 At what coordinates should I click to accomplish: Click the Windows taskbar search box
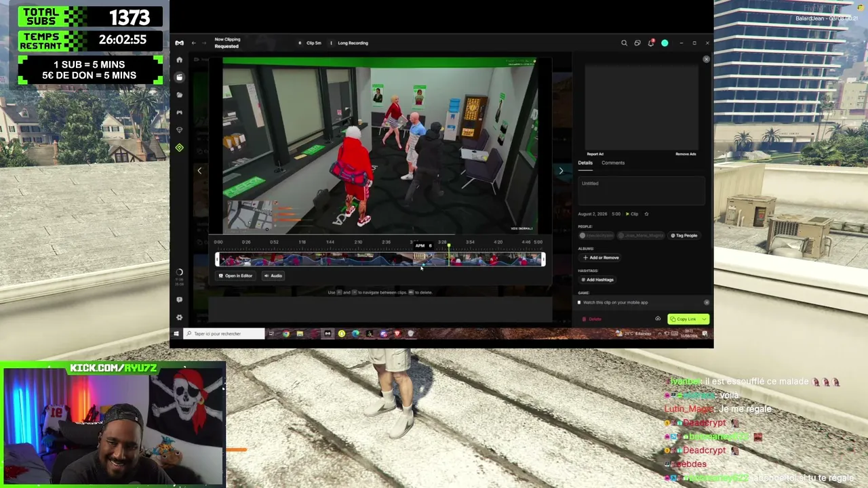[224, 333]
